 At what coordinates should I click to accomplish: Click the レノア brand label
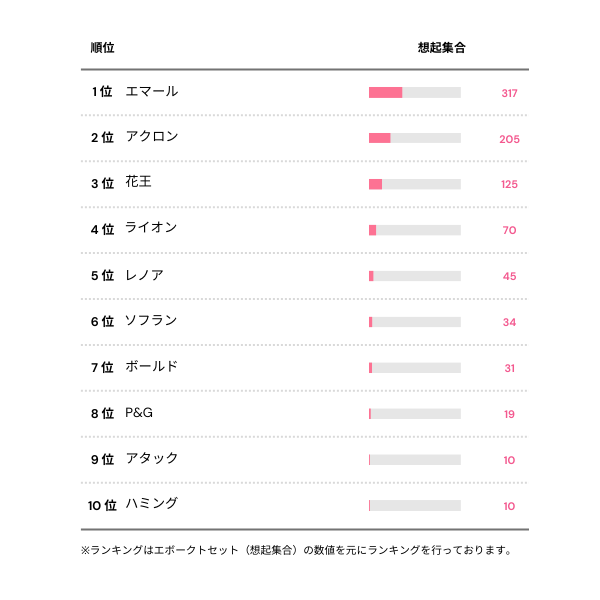coord(144,275)
